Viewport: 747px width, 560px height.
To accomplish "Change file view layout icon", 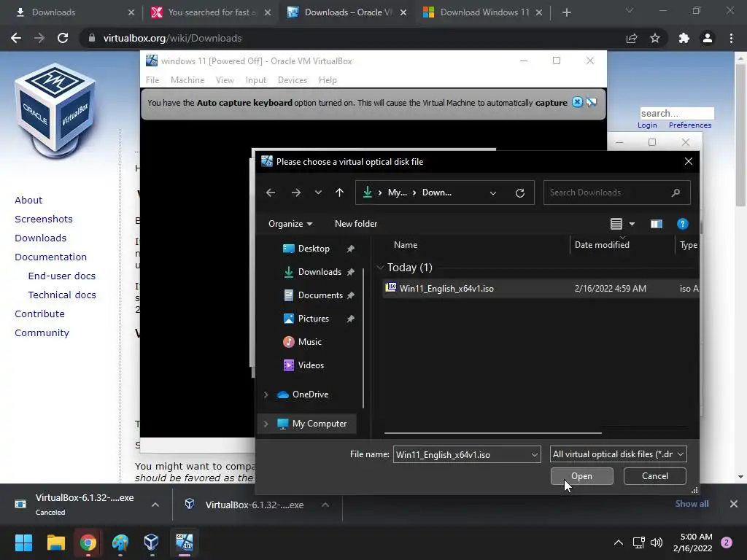I will (x=616, y=224).
